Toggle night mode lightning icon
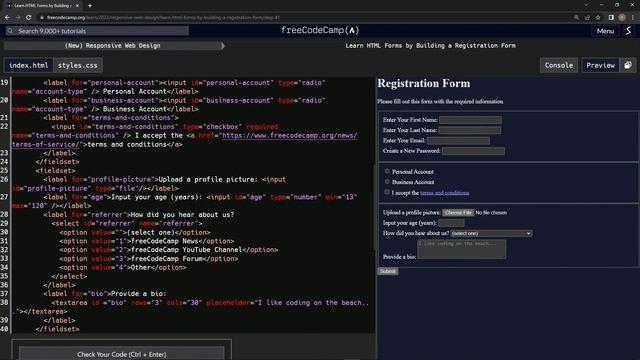This screenshot has height=360, width=640. (x=628, y=31)
